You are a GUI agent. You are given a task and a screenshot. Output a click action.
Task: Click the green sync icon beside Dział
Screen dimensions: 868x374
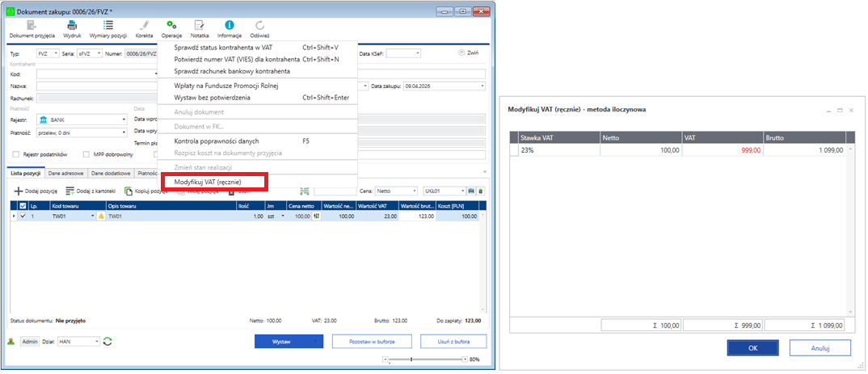107,342
